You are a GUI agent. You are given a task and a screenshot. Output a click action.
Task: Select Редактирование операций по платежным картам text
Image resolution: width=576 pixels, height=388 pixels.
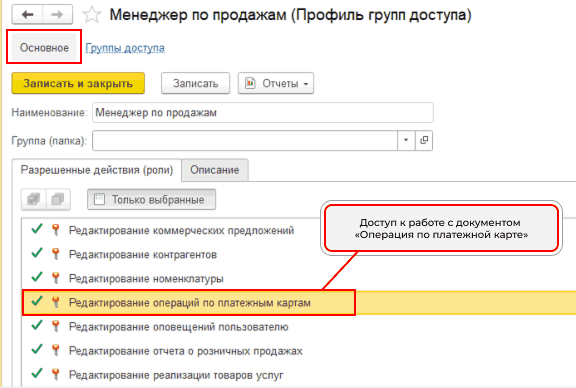pyautogui.click(x=190, y=303)
